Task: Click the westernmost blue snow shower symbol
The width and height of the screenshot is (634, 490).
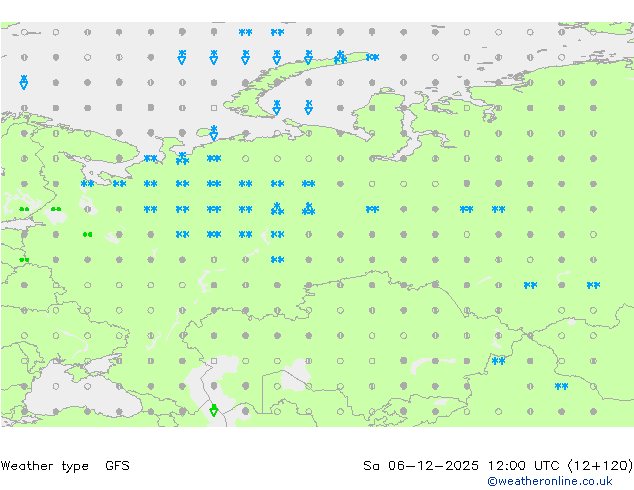Action: (24, 82)
